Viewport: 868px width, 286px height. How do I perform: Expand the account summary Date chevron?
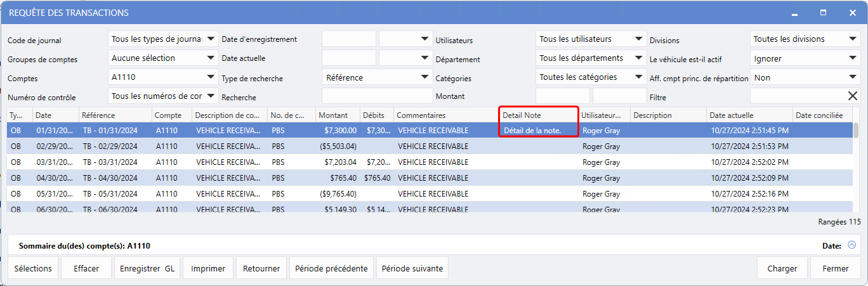coord(852,245)
